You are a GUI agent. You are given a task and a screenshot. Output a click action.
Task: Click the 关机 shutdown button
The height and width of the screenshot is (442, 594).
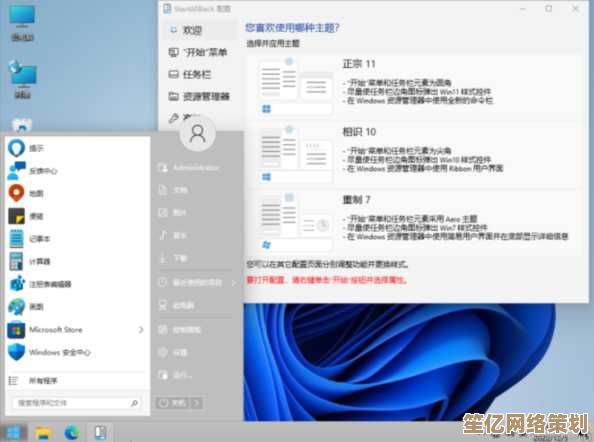174,403
